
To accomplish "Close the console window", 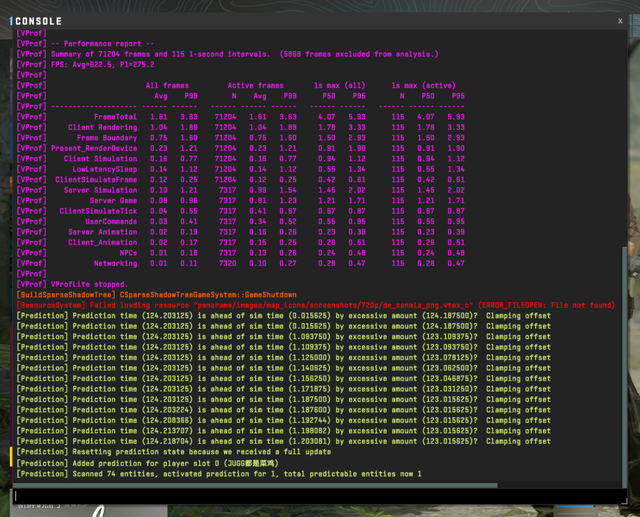I will pos(620,21).
